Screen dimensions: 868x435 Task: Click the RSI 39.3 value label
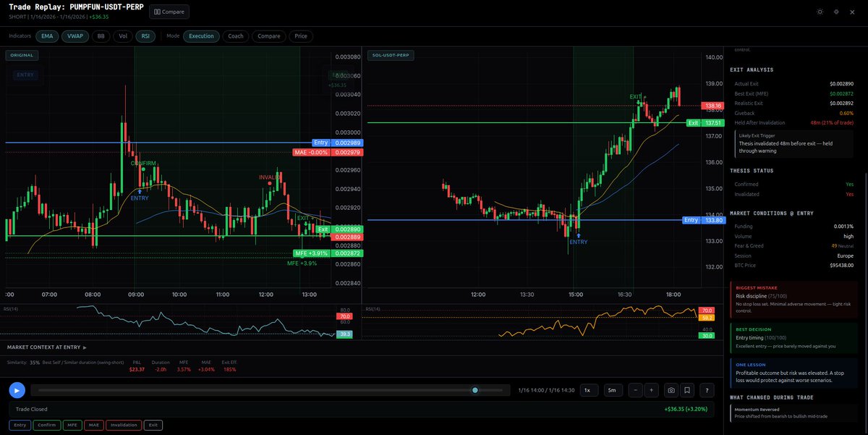(344, 334)
